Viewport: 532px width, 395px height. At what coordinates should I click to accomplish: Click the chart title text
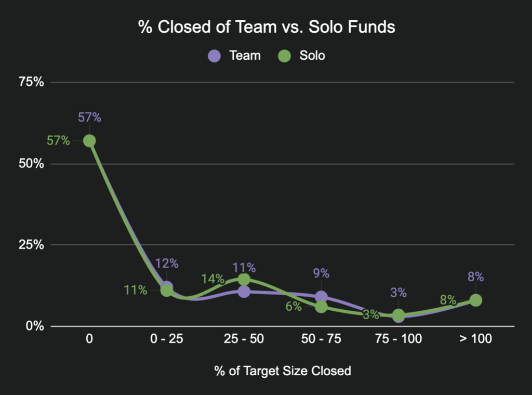pos(266,28)
